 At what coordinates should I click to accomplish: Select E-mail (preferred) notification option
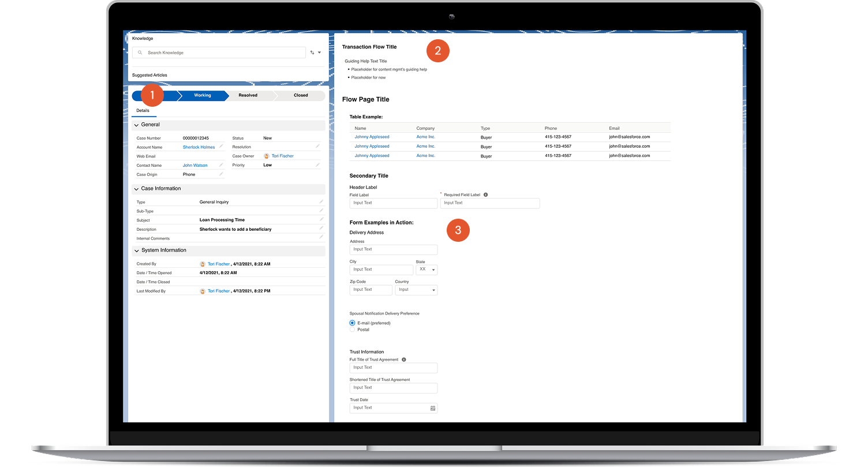coord(352,323)
